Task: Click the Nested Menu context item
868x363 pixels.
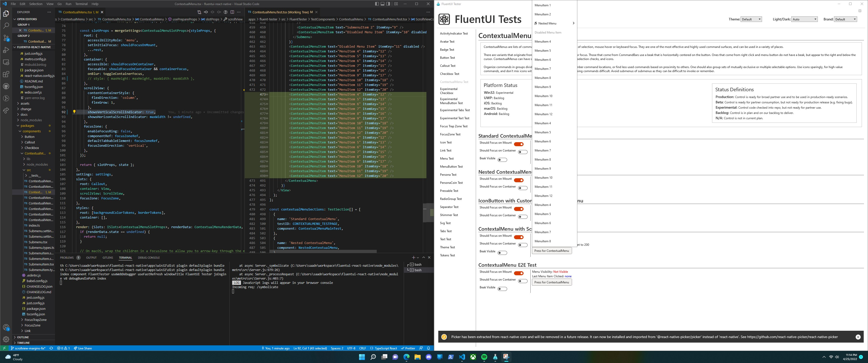Action: tap(547, 23)
